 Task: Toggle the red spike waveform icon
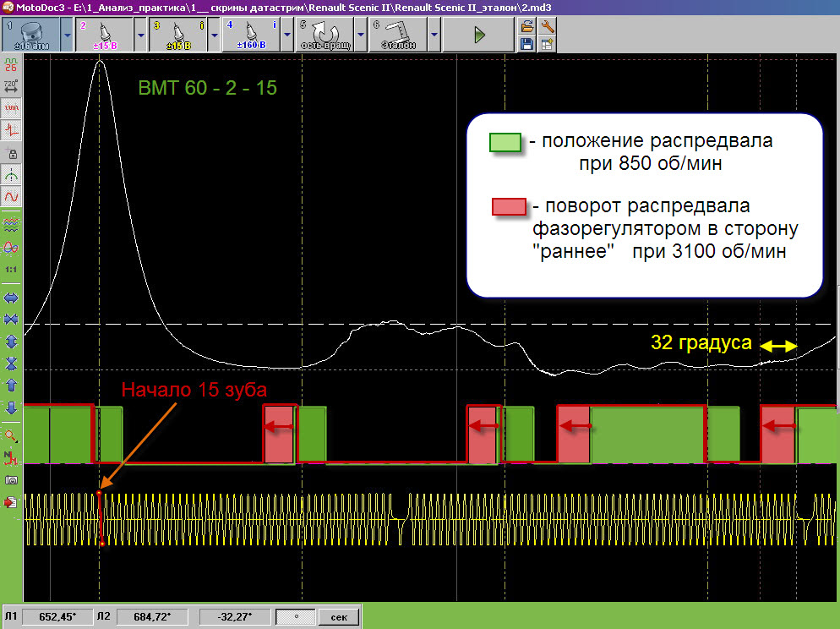point(11,130)
